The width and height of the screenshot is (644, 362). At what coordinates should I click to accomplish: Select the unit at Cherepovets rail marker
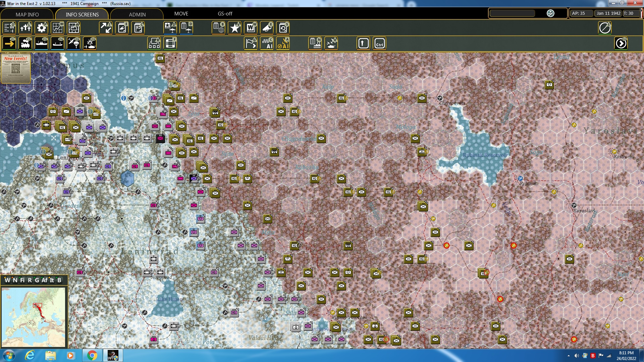tap(440, 98)
